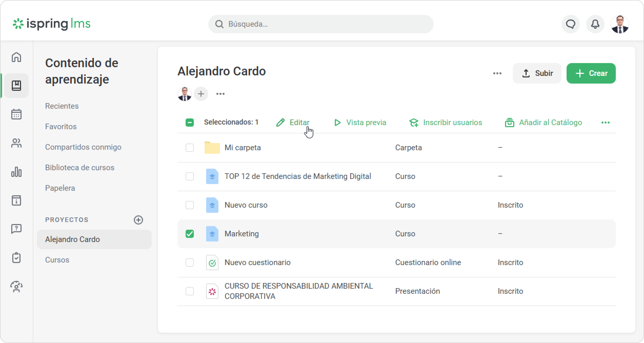Deselect all with the Seleccionados checkbox

click(189, 123)
